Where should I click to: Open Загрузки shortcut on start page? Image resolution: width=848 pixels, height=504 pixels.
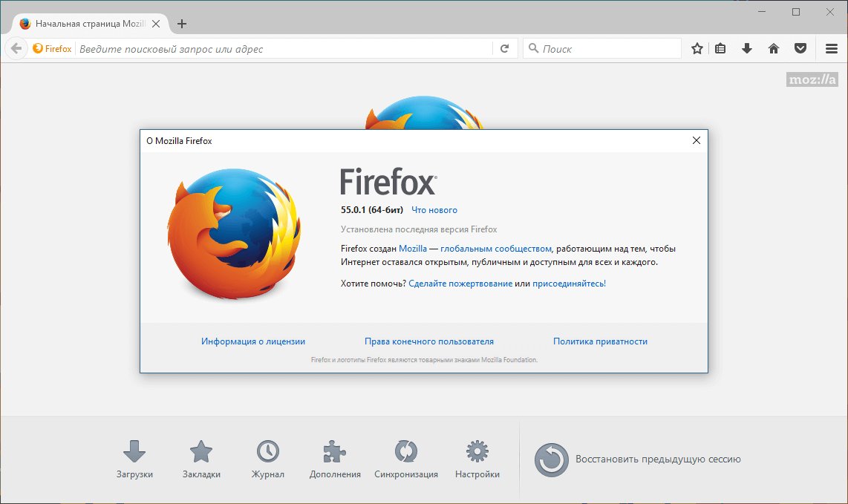tap(134, 459)
